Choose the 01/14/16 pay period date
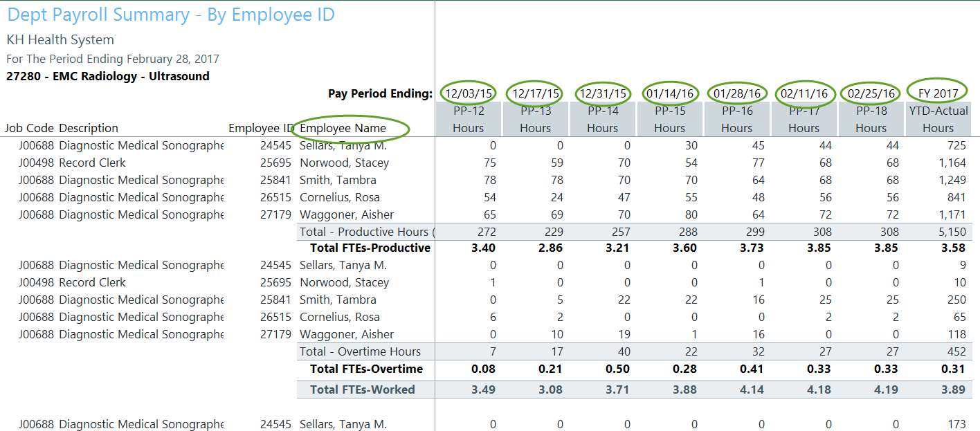The image size is (980, 431). (x=669, y=93)
